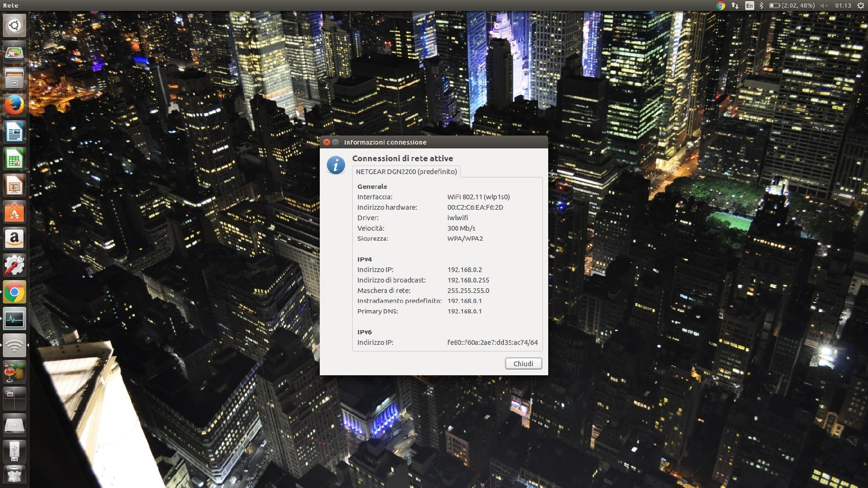Open the session gear menu in the panel
The image size is (868, 488).
pos(860,6)
